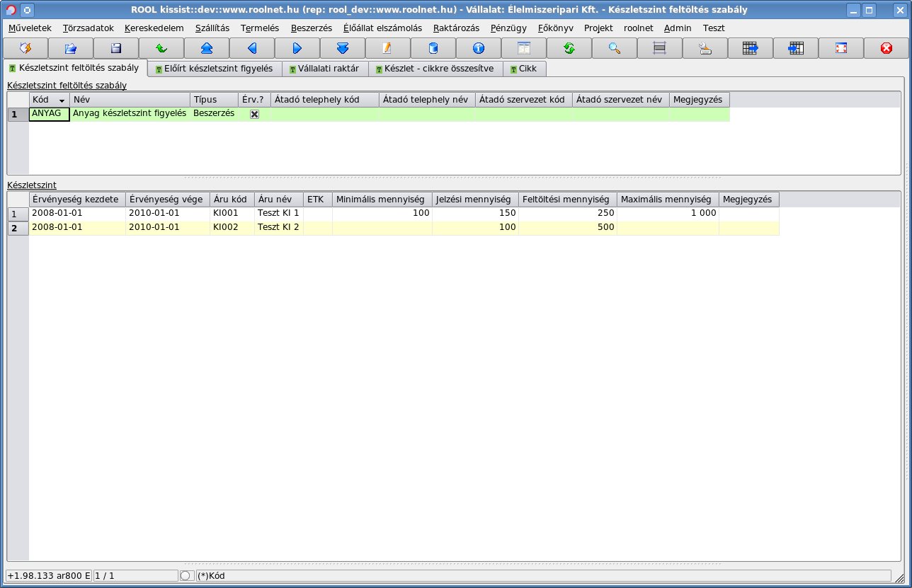Click the table export arrow icon
Viewport: 912px width, 588px height.
click(x=751, y=48)
